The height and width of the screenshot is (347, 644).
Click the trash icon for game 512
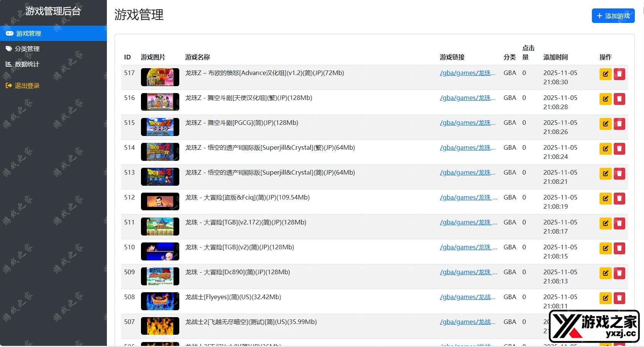click(x=619, y=199)
